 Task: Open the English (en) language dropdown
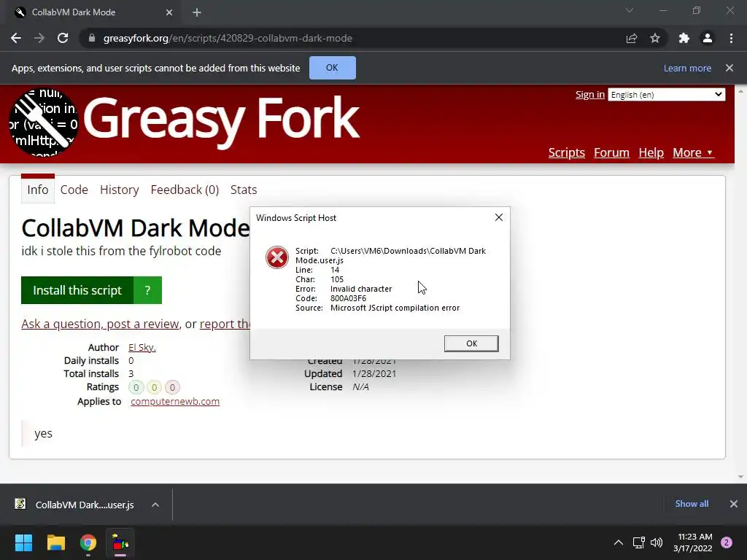pyautogui.click(x=666, y=94)
